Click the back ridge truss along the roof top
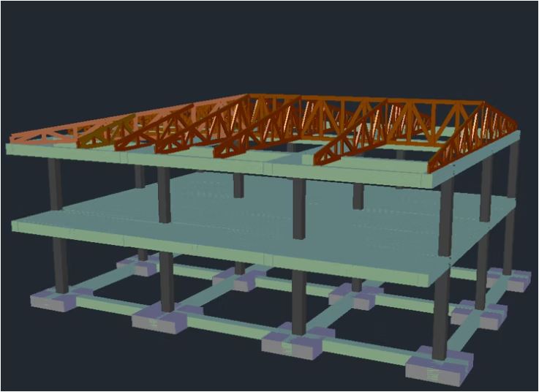 pos(366,101)
